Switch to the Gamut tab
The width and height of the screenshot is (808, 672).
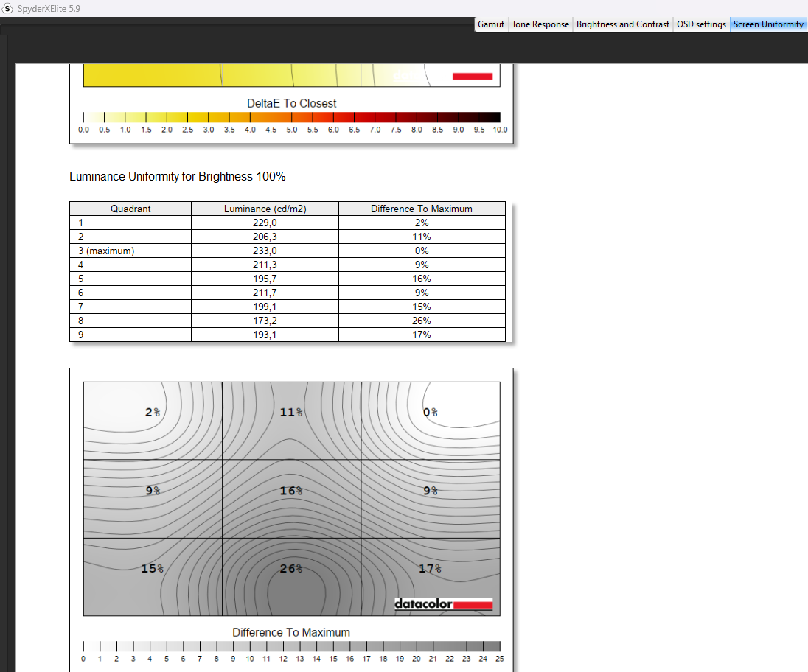[x=491, y=24]
